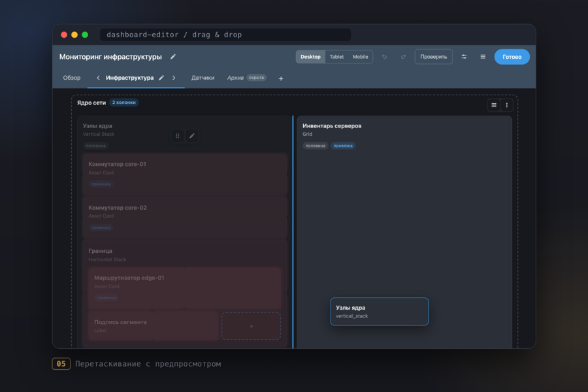The height and width of the screenshot is (392, 588).
Task: Switch the preview to Tablet
Action: (336, 57)
